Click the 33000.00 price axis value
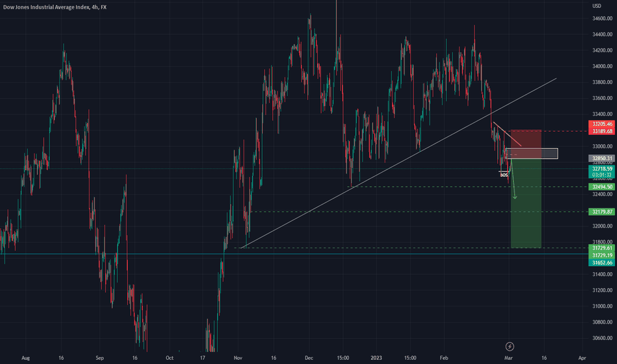The height and width of the screenshot is (364, 617). tap(602, 146)
